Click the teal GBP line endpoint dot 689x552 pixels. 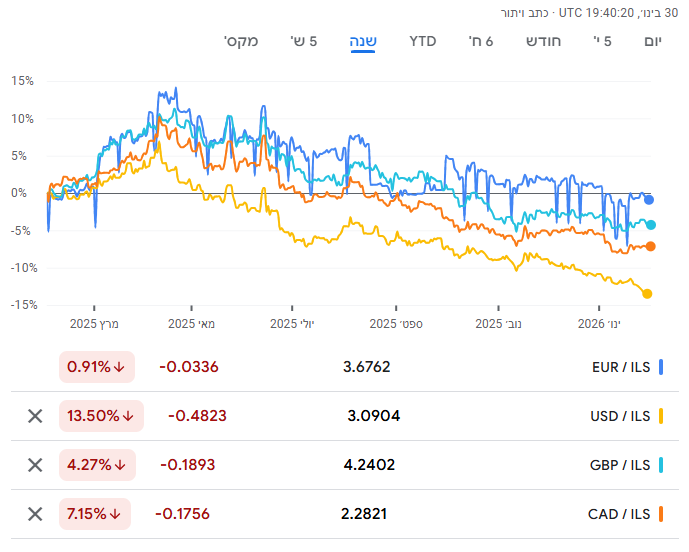click(x=651, y=225)
